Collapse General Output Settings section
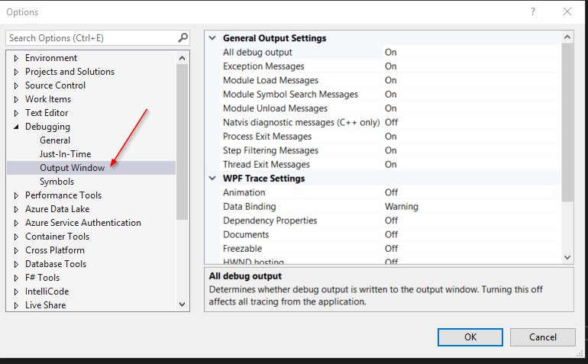The height and width of the screenshot is (364, 588). click(212, 38)
